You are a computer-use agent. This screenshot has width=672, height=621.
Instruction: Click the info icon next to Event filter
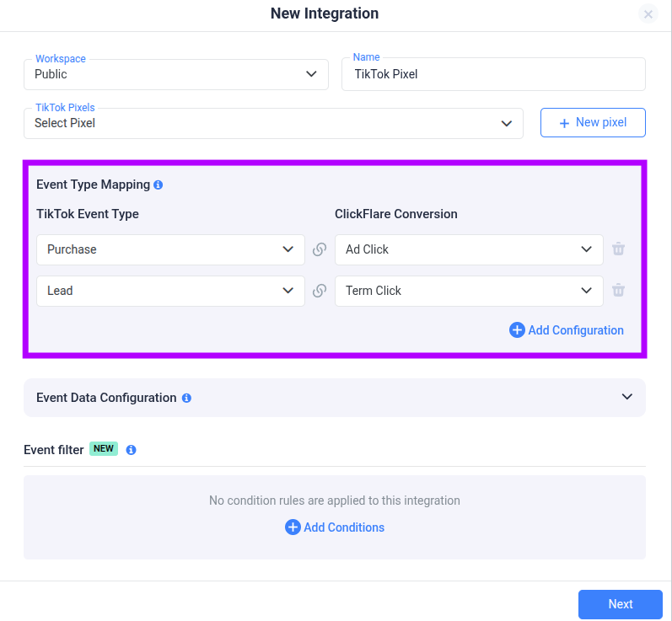[x=132, y=450]
